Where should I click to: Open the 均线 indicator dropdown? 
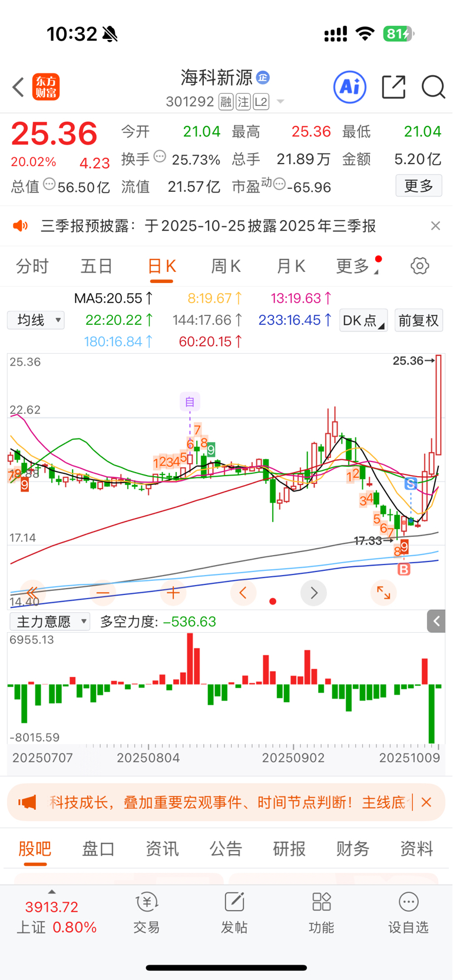coord(36,320)
